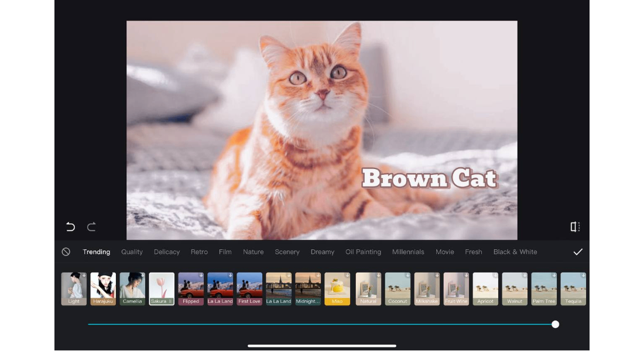
Task: Set filter intensity to the slider midpoint
Action: click(x=321, y=324)
